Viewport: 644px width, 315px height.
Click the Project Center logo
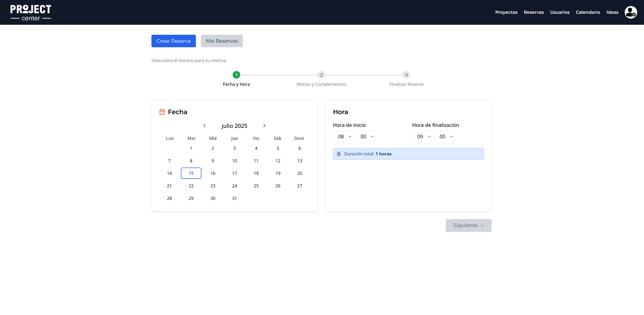(x=31, y=13)
